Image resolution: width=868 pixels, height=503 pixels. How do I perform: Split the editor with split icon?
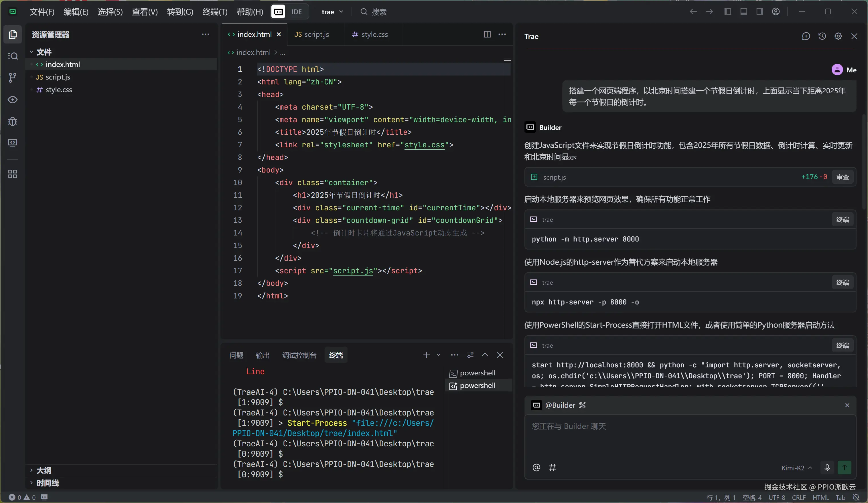(x=487, y=34)
